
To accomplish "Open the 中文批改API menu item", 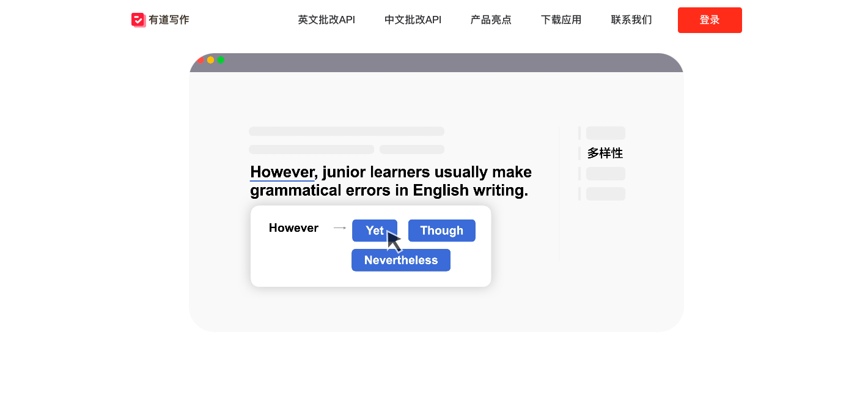I will pyautogui.click(x=413, y=20).
